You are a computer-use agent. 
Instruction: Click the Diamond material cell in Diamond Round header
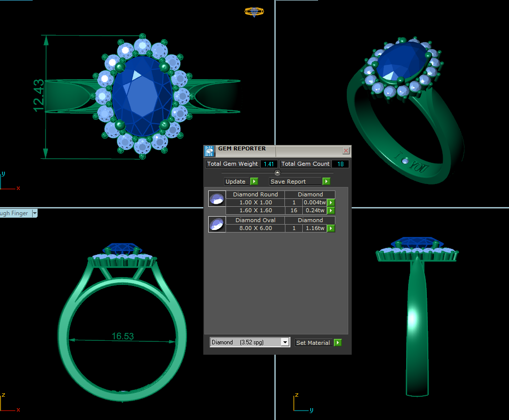310,194
